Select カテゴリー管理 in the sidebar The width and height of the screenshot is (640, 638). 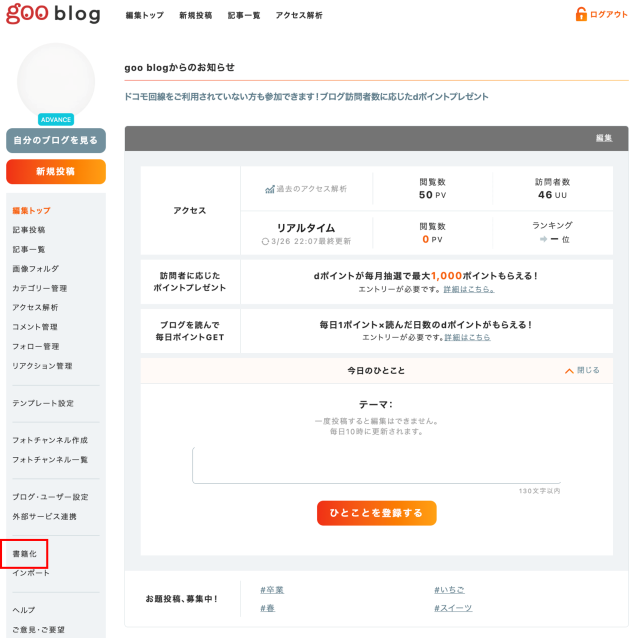[x=40, y=288]
